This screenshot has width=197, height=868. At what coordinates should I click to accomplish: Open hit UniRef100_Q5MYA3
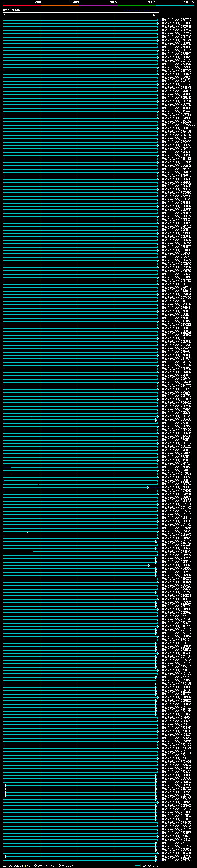coord(176,37)
